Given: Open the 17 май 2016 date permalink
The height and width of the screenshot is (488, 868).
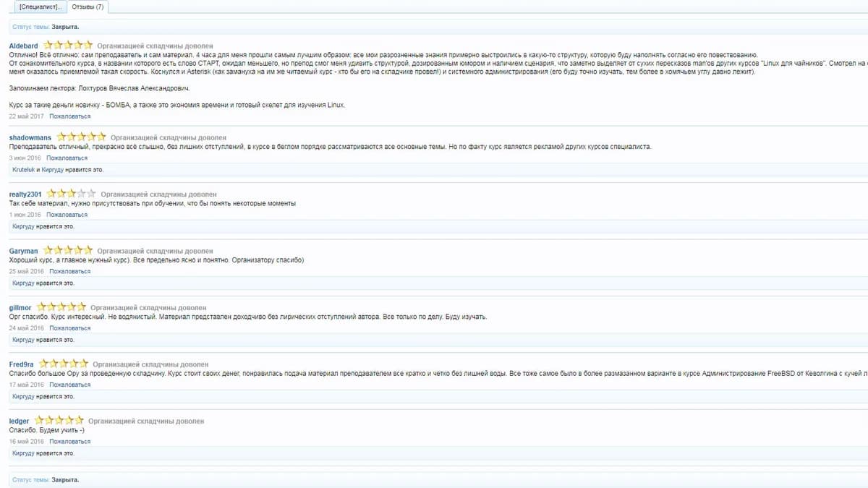Looking at the screenshot, I should 27,385.
